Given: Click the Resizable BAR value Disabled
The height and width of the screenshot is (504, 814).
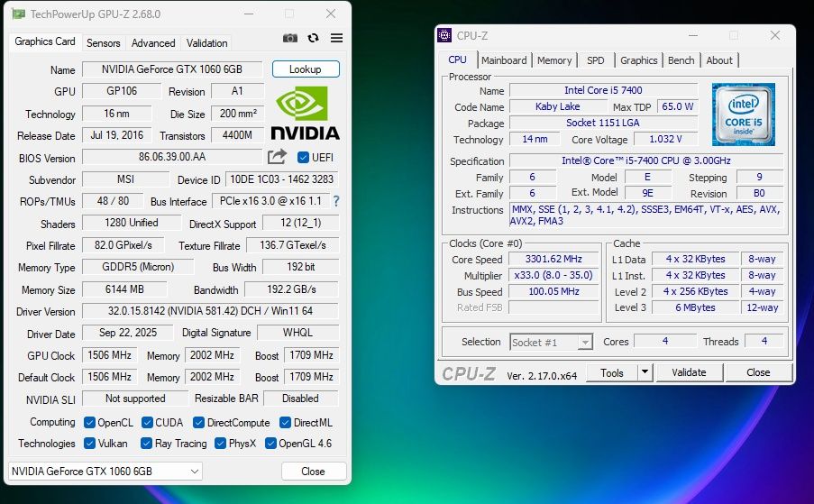Looking at the screenshot, I should tap(300, 399).
